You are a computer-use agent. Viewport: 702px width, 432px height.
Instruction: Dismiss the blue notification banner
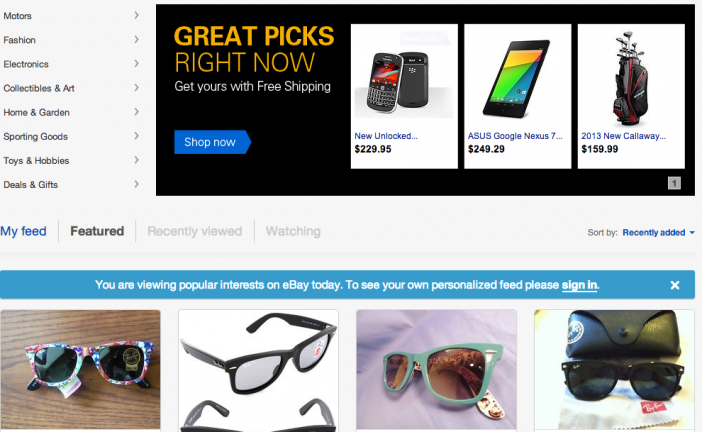675,285
